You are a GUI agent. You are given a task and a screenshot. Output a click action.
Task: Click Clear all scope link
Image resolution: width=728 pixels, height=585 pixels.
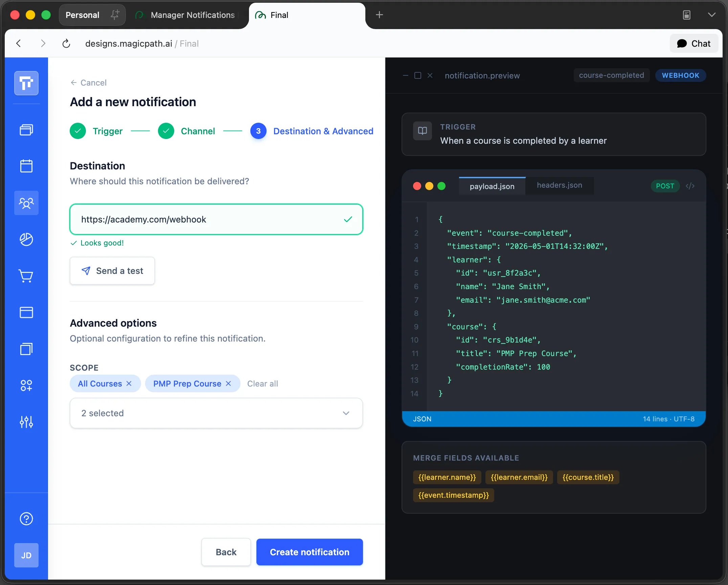click(x=263, y=383)
